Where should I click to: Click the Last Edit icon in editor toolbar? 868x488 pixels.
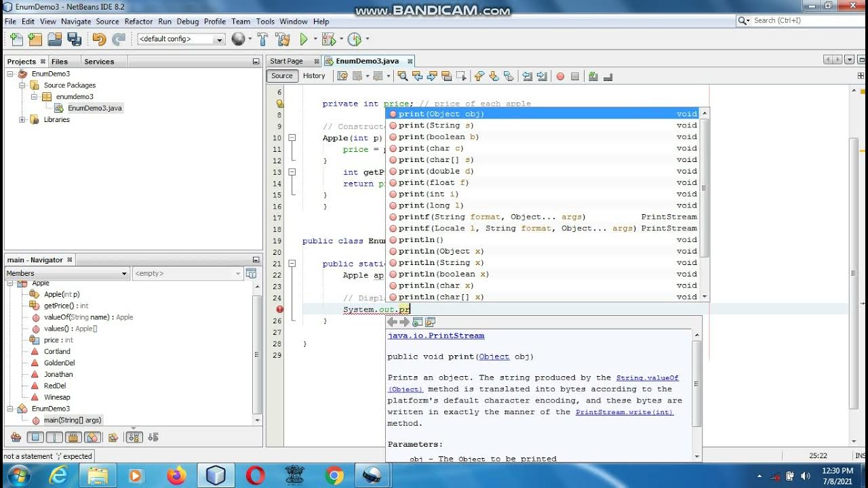pyautogui.click(x=342, y=76)
